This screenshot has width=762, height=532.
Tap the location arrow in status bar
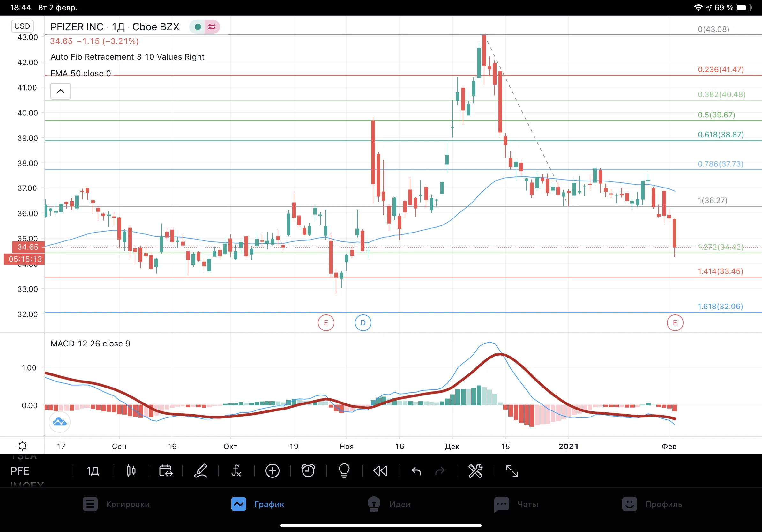(x=709, y=8)
